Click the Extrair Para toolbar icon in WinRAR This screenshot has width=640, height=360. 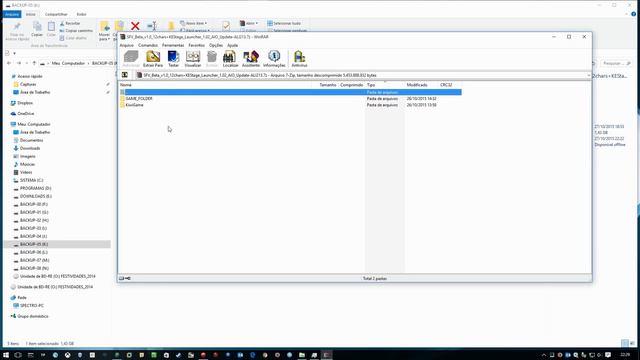click(153, 59)
